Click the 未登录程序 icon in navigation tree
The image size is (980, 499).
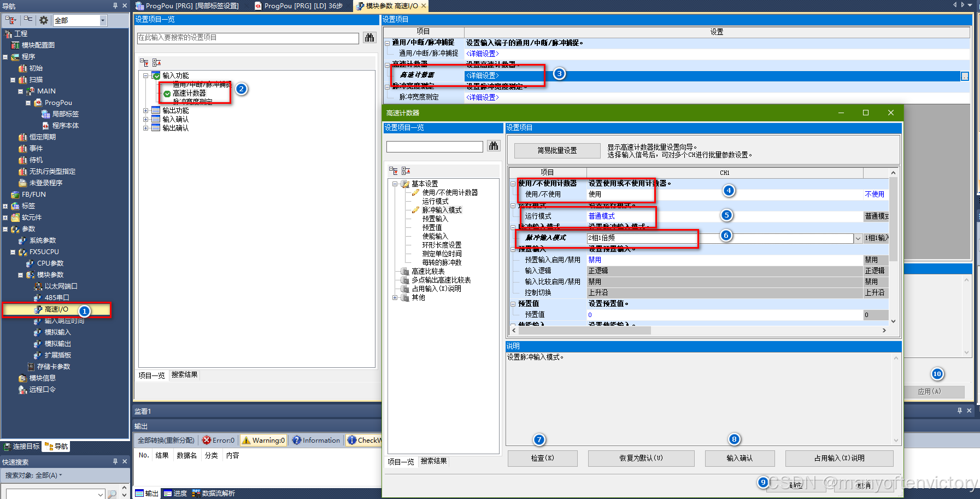pyautogui.click(x=22, y=183)
